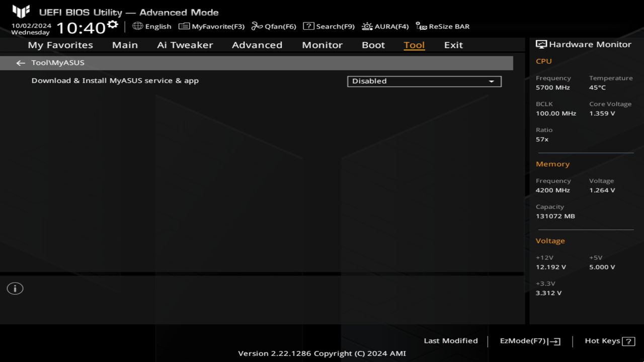Click the dropdown arrow in the Disabled box
Screen dimensions: 644x362
point(492,81)
